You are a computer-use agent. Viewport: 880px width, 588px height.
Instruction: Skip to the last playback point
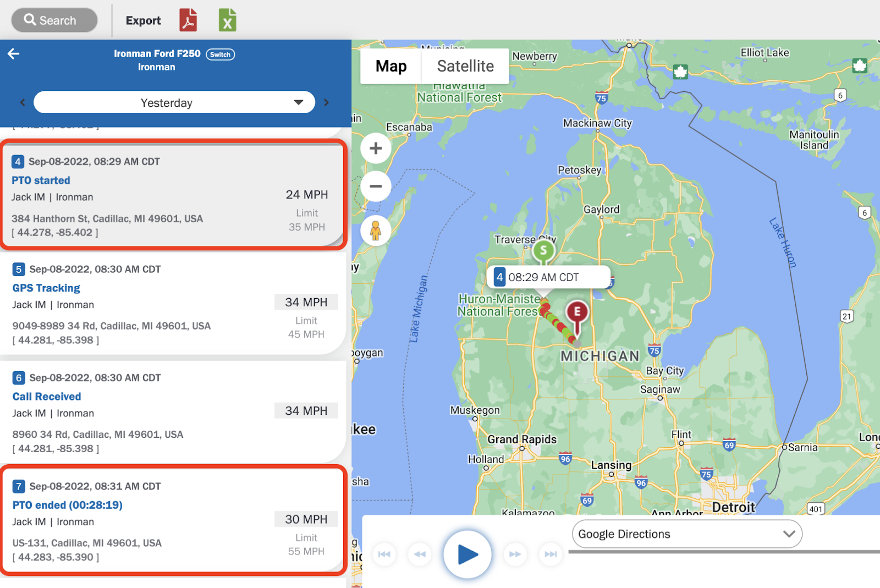coord(551,554)
